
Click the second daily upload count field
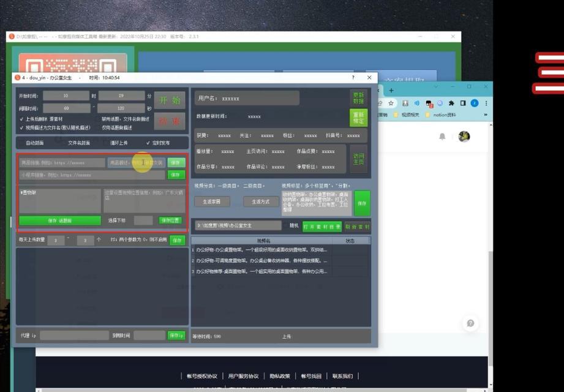(x=86, y=240)
